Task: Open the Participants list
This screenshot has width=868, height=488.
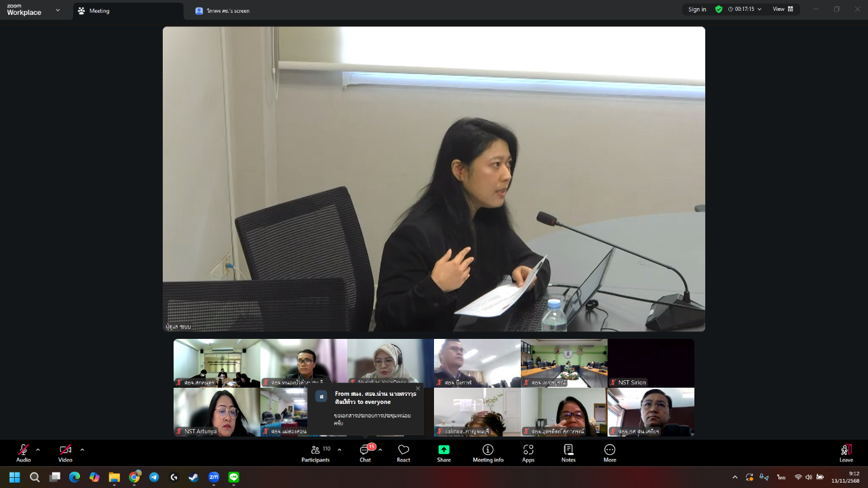Action: (315, 453)
